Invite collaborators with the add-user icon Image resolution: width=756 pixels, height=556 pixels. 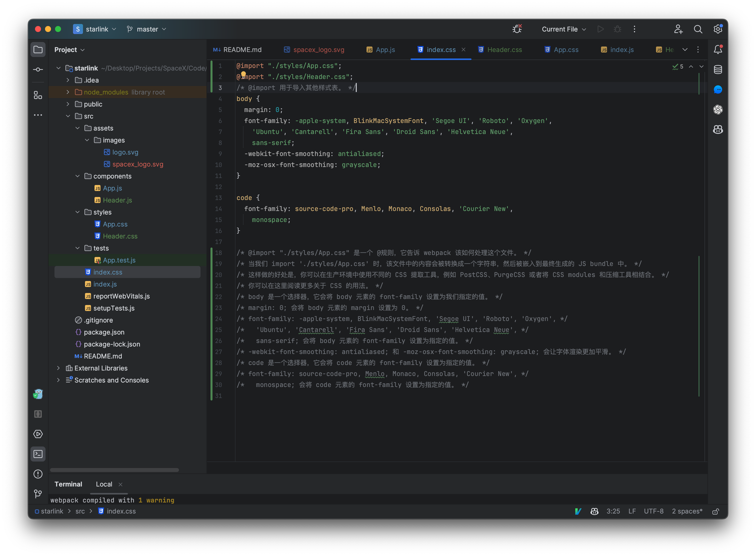[678, 29]
